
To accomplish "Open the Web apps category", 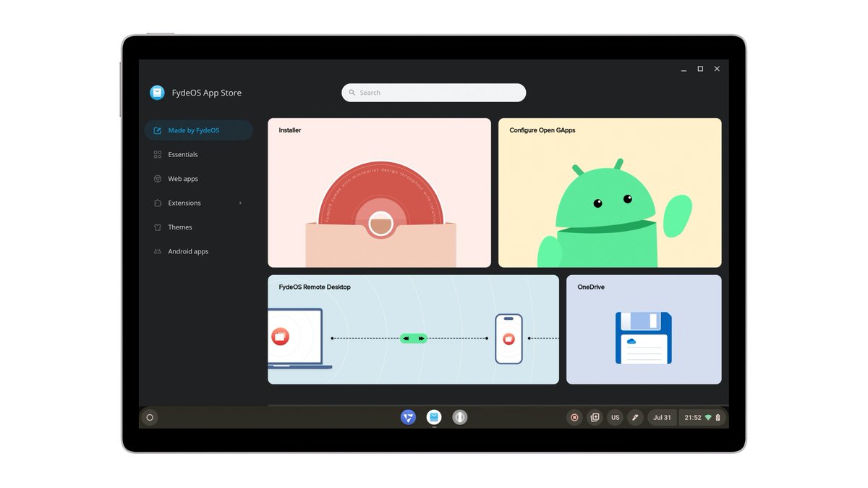I will pos(198,179).
